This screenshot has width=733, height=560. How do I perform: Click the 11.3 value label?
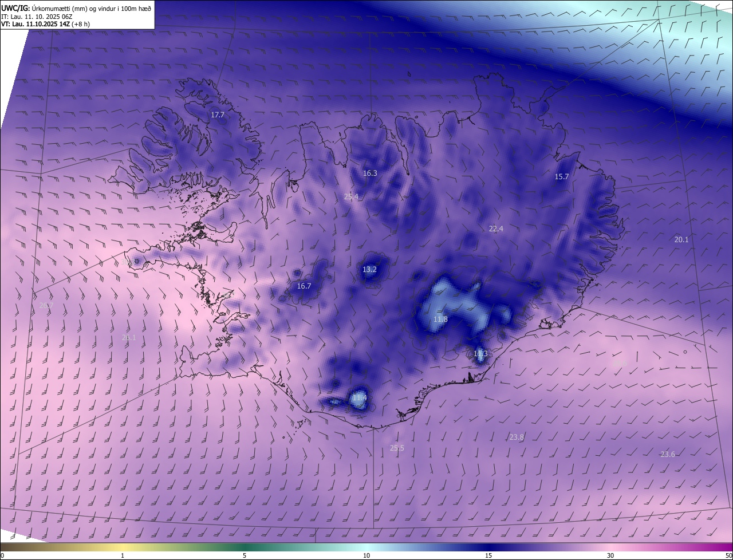[480, 354]
